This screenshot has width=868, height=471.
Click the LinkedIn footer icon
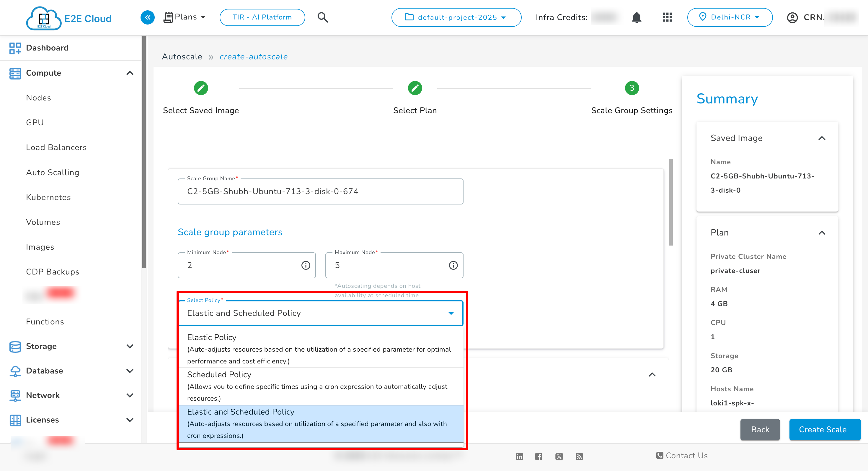(519, 457)
